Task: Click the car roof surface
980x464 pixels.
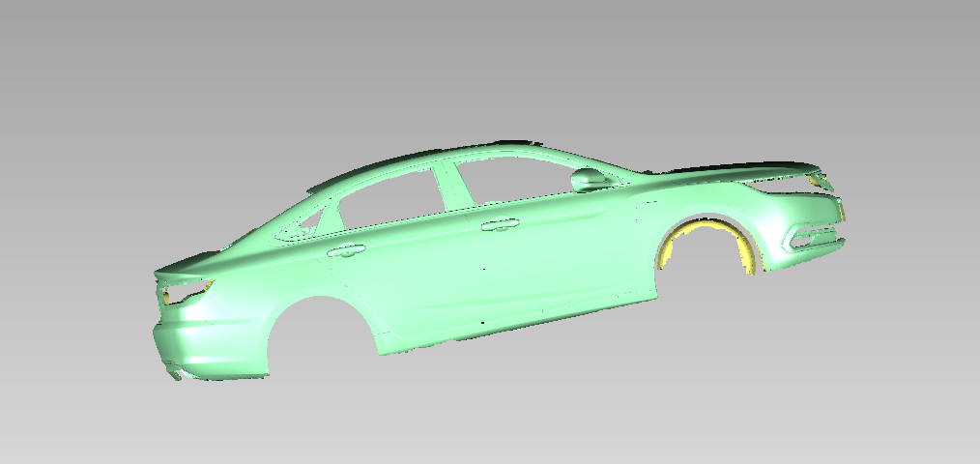Action: tap(464, 155)
